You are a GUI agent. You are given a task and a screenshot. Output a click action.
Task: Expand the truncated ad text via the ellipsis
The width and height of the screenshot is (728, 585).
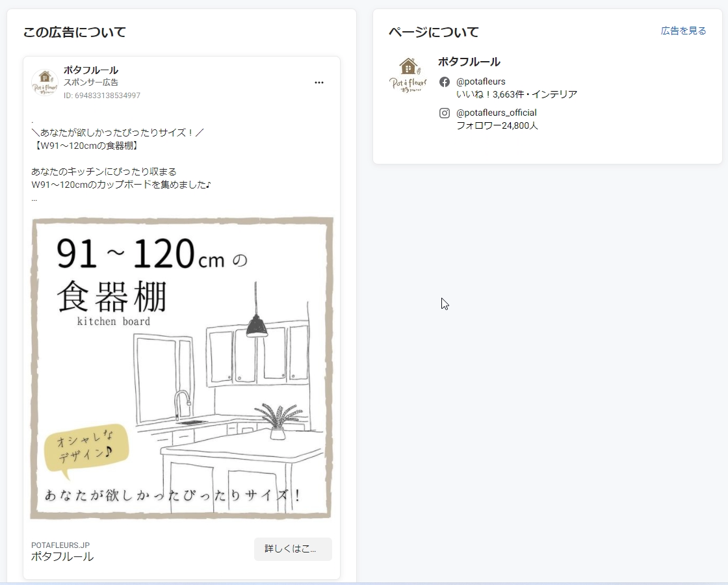(34, 199)
